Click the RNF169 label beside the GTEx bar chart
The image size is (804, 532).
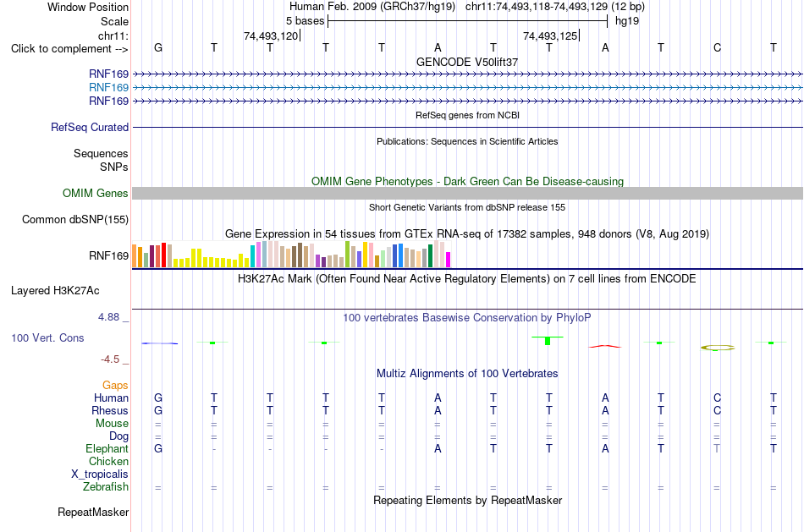pos(108,255)
